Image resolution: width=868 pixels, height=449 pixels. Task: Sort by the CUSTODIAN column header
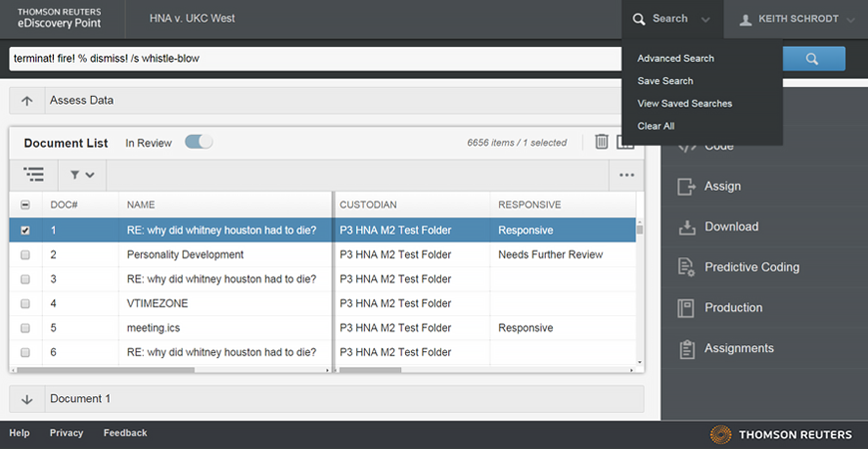click(x=368, y=205)
